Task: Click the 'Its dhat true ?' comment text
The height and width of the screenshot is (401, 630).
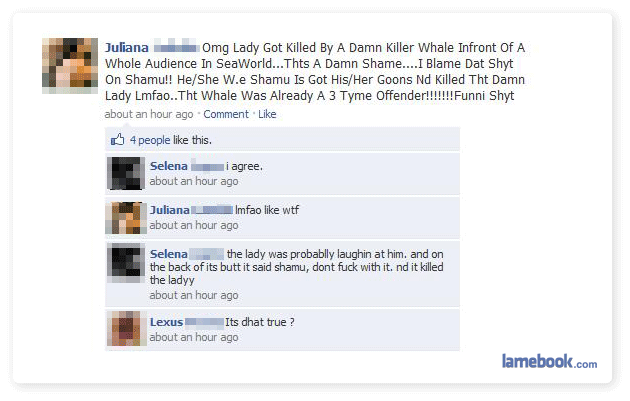Action: click(260, 322)
